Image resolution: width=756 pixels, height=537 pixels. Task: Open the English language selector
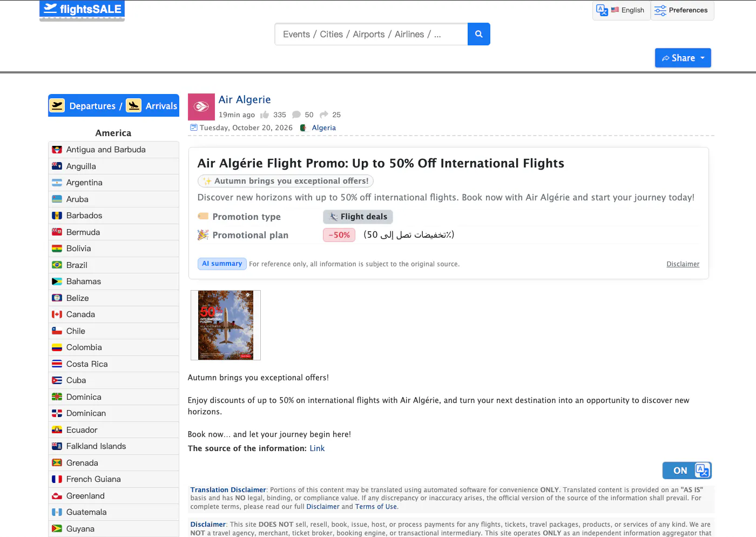621,10
